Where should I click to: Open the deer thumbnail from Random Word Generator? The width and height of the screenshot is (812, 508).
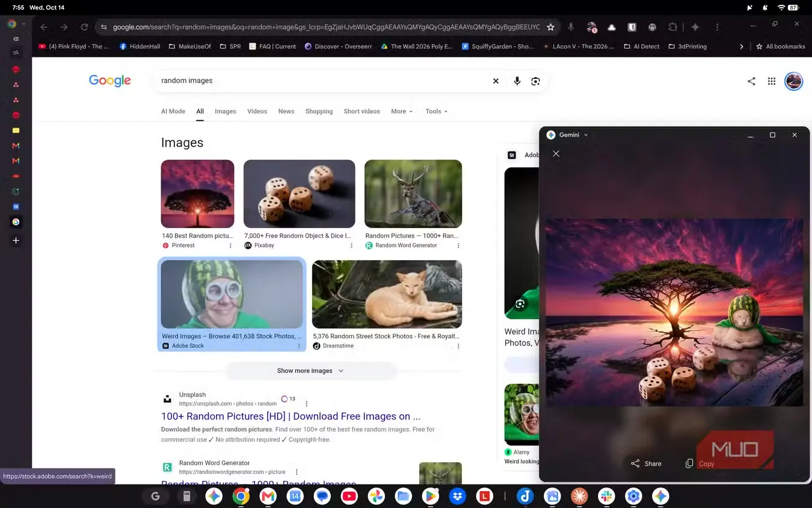tap(413, 194)
